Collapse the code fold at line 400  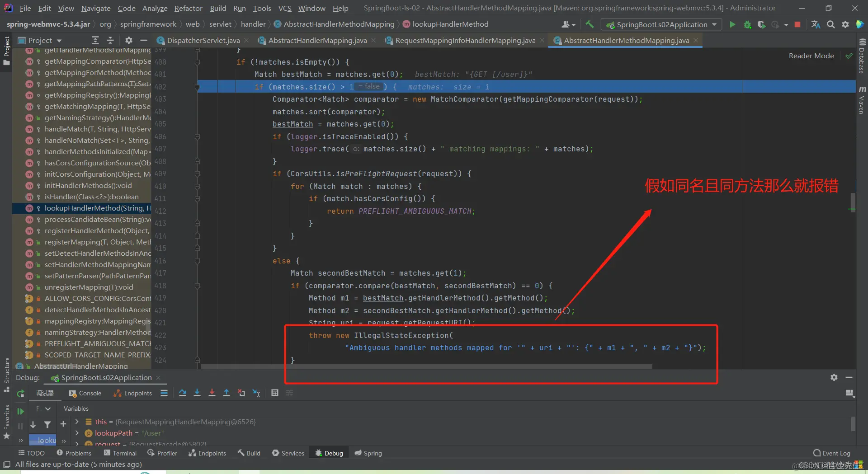click(197, 62)
